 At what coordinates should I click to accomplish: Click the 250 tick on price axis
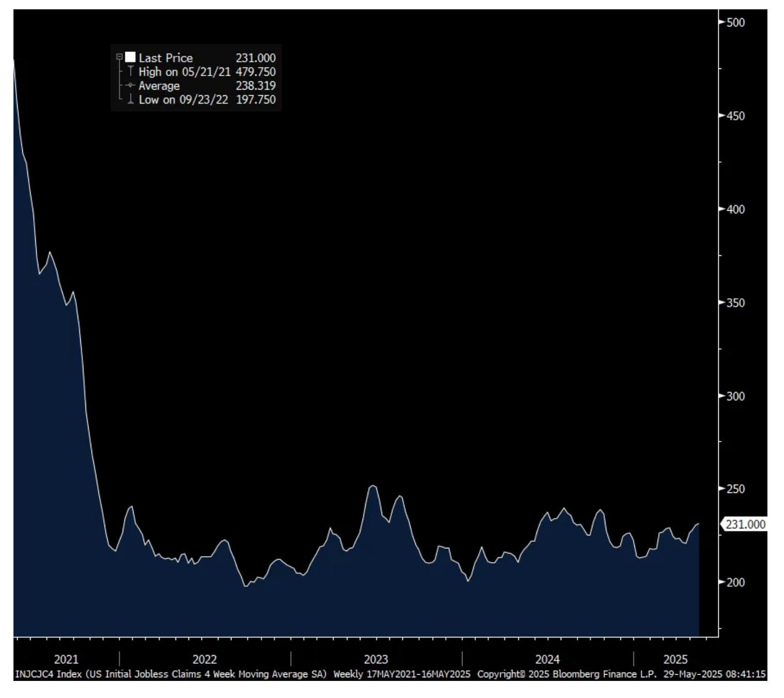click(735, 489)
